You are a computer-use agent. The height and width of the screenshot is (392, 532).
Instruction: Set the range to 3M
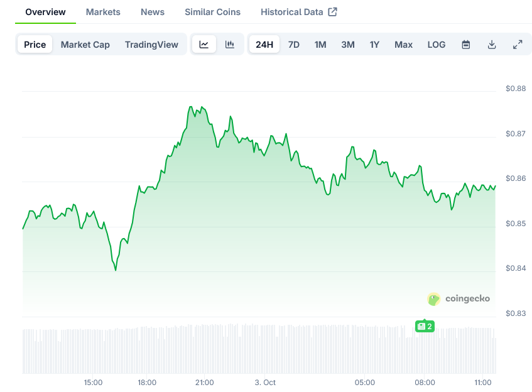[x=348, y=45]
